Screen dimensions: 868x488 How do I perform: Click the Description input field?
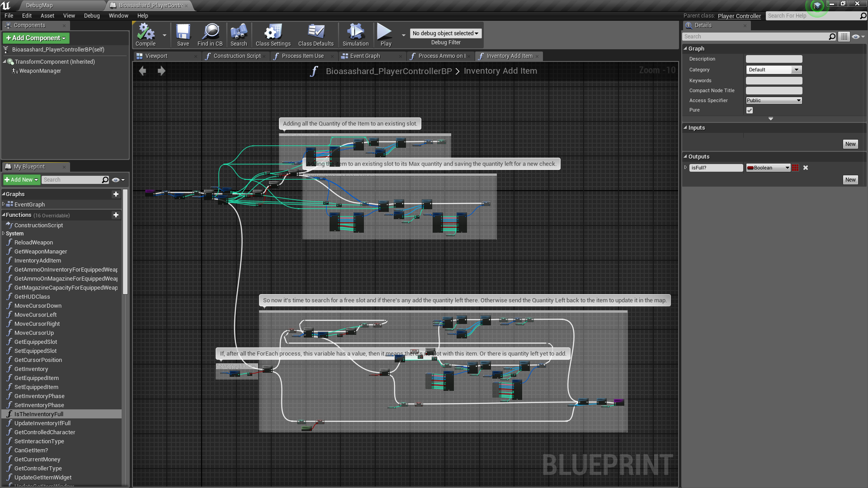(x=774, y=59)
